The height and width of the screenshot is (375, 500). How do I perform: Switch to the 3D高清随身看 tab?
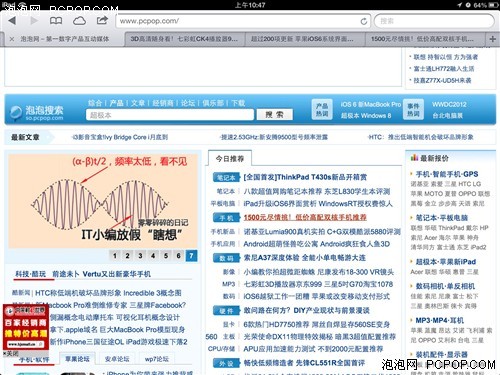(x=184, y=39)
